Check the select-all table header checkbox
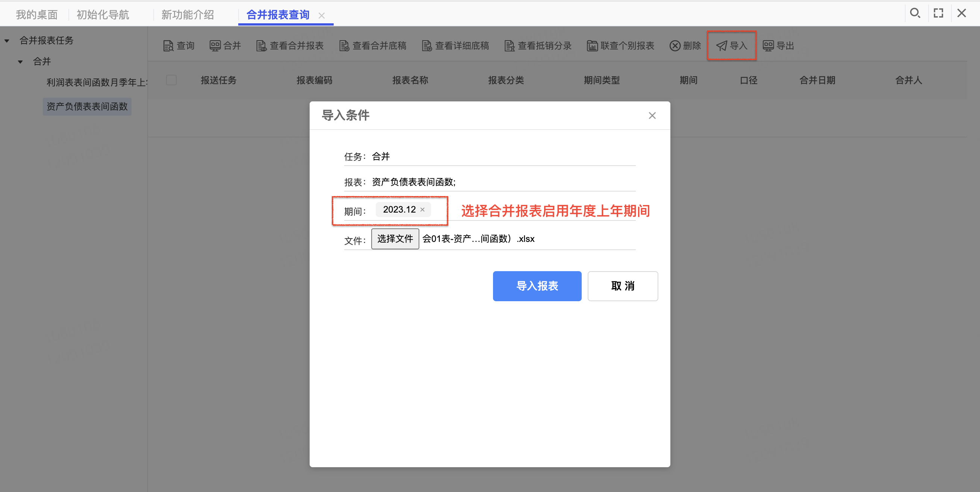980x492 pixels. [171, 80]
